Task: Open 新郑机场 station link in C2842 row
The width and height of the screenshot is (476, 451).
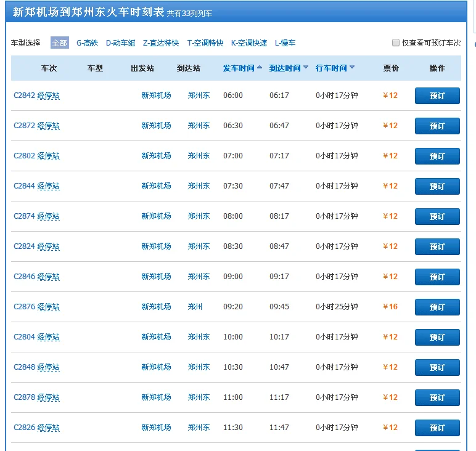Action: (157, 95)
